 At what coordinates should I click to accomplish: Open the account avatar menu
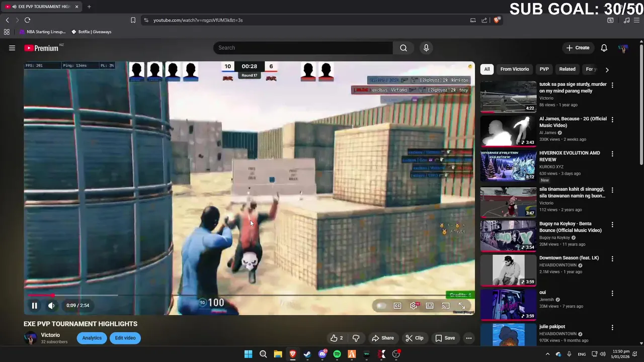623,48
